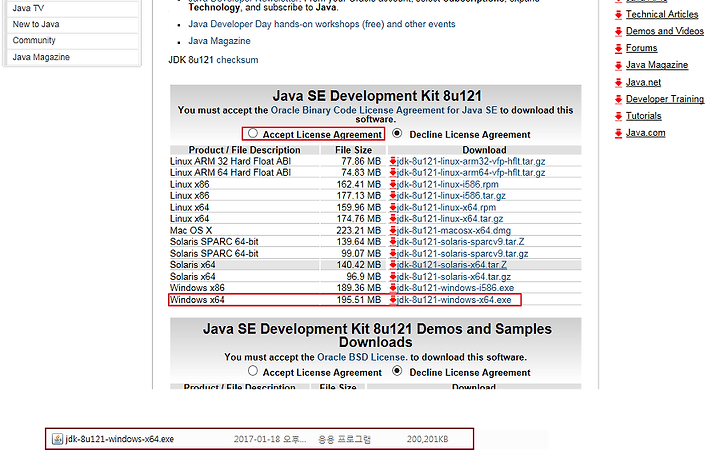
Task: Click the 200,201KB file size value
Action: 428,439
